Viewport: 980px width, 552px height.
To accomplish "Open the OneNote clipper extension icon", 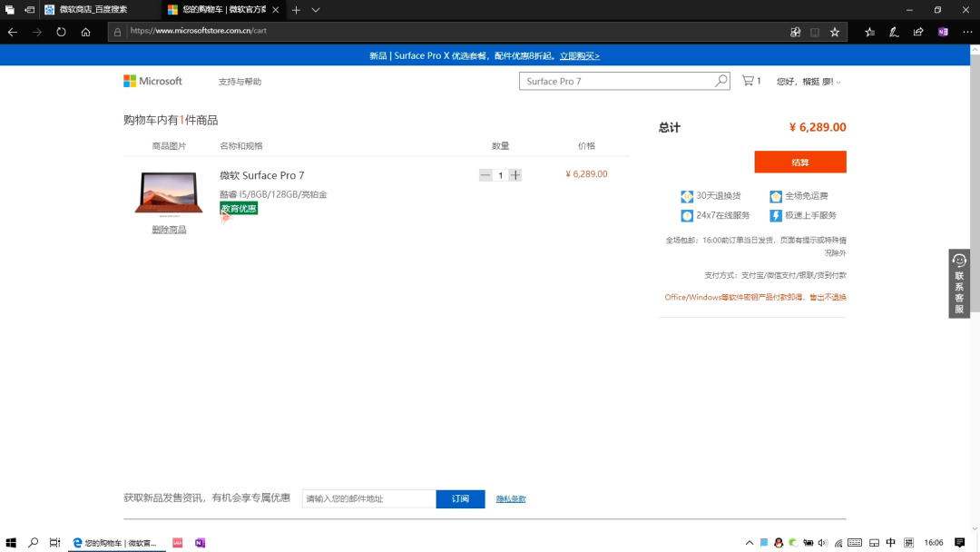I will pyautogui.click(x=943, y=32).
